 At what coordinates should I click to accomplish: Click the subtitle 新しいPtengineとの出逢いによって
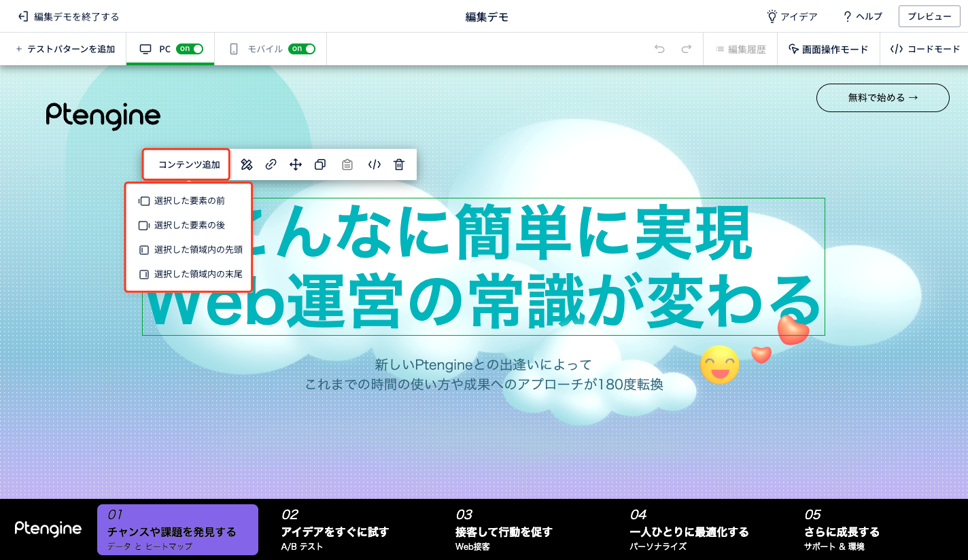pyautogui.click(x=483, y=365)
